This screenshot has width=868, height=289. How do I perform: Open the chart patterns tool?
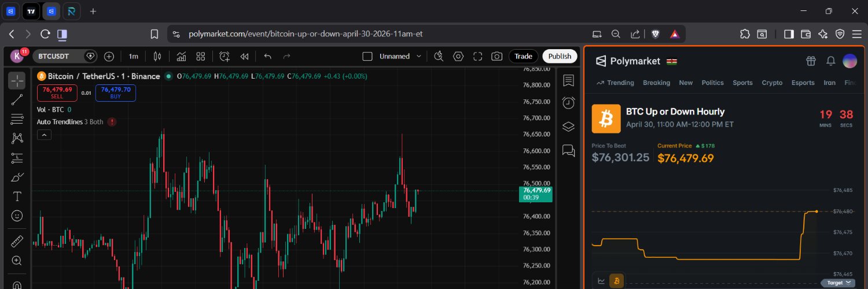pos(17,138)
